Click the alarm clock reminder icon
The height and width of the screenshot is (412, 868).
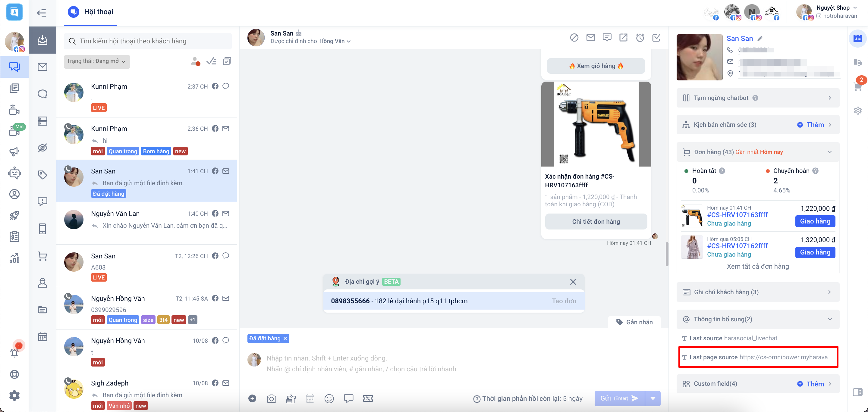point(640,38)
